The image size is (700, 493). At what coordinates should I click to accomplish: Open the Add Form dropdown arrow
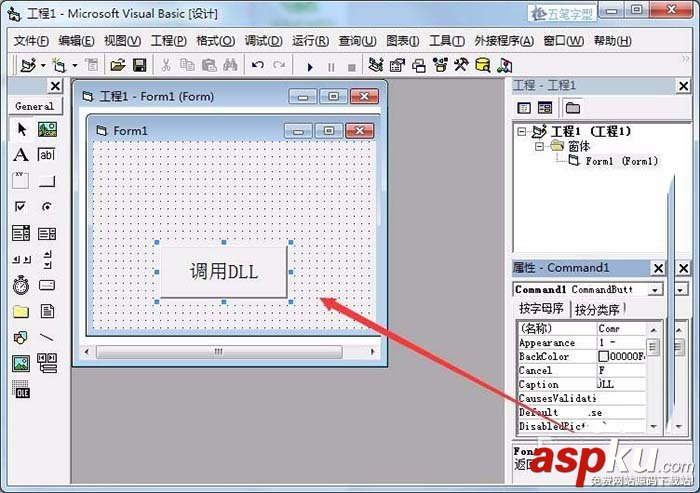tap(75, 66)
